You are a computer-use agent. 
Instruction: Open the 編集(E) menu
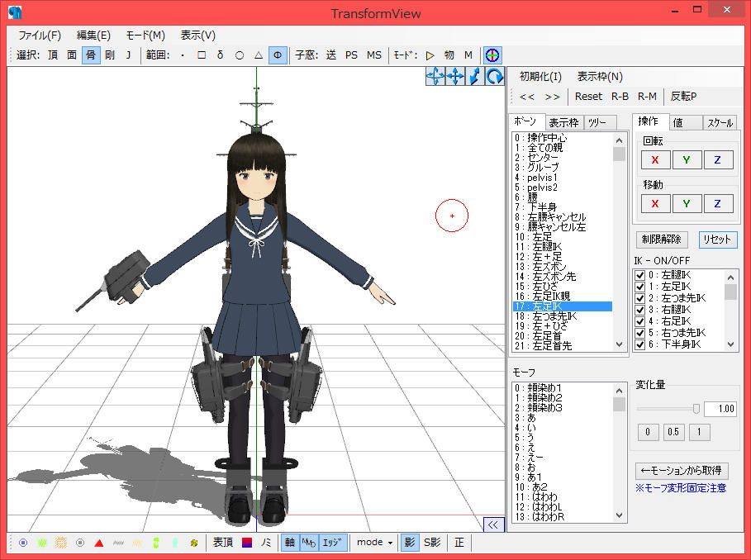coord(93,35)
